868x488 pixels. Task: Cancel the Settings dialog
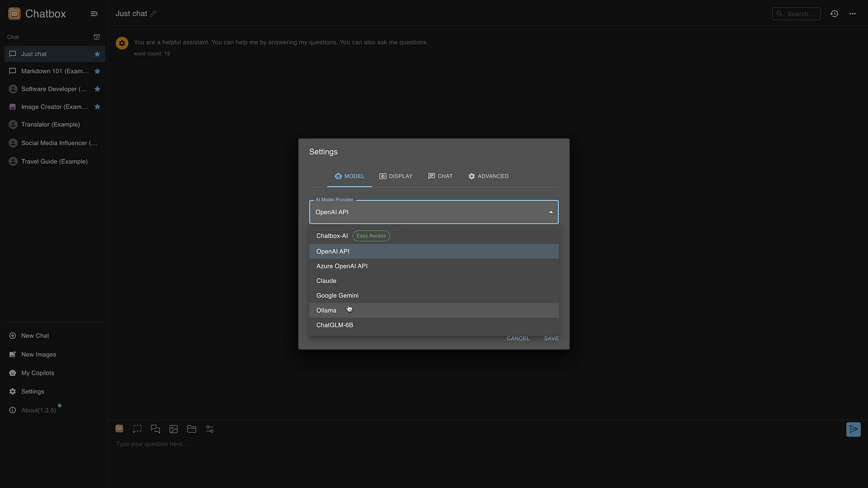click(x=518, y=338)
